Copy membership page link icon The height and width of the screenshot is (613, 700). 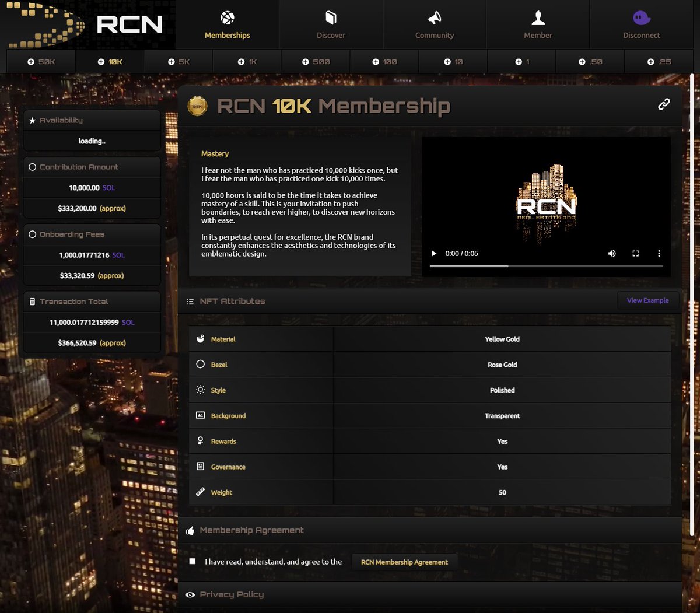click(664, 104)
